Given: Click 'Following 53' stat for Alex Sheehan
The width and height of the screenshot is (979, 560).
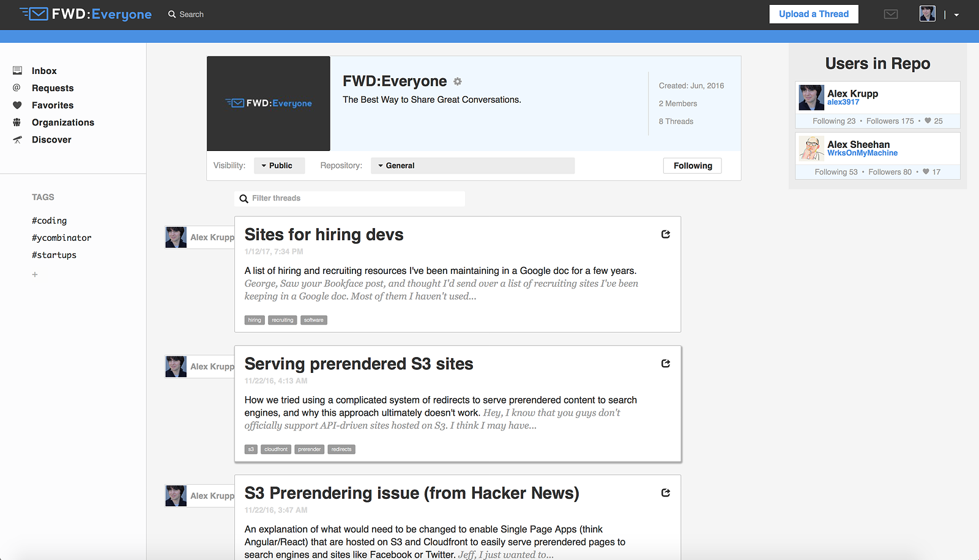Looking at the screenshot, I should 836,172.
